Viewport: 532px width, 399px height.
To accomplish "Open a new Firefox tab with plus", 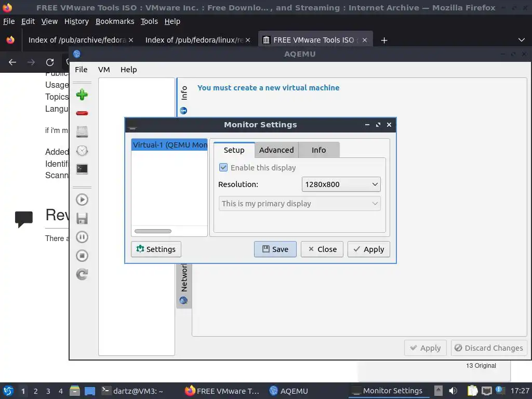I will [384, 41].
